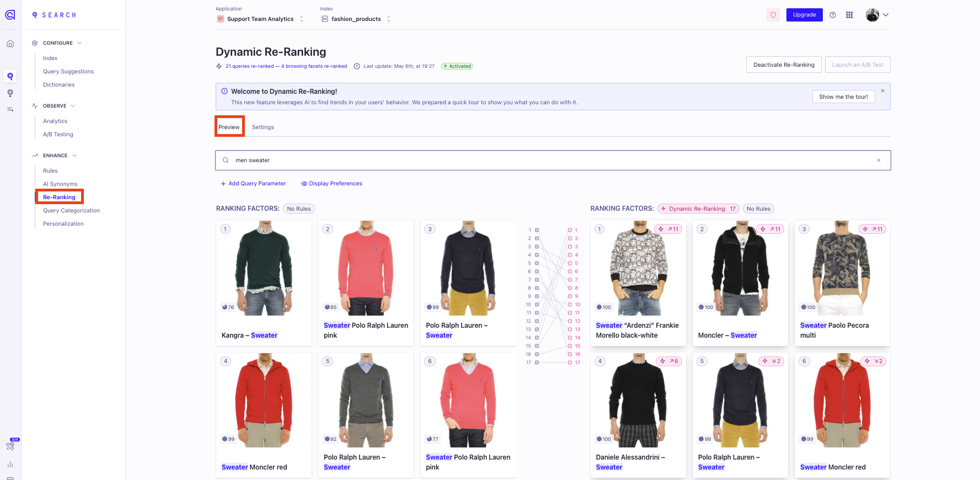Open Index in sidebar

tap(50, 58)
